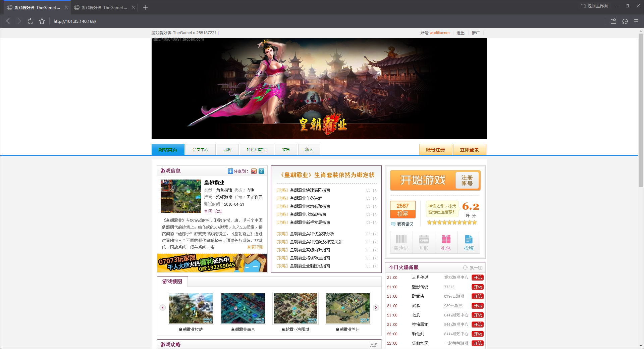Click the 开始游戏 big button
The height and width of the screenshot is (349, 644).
coord(423,180)
